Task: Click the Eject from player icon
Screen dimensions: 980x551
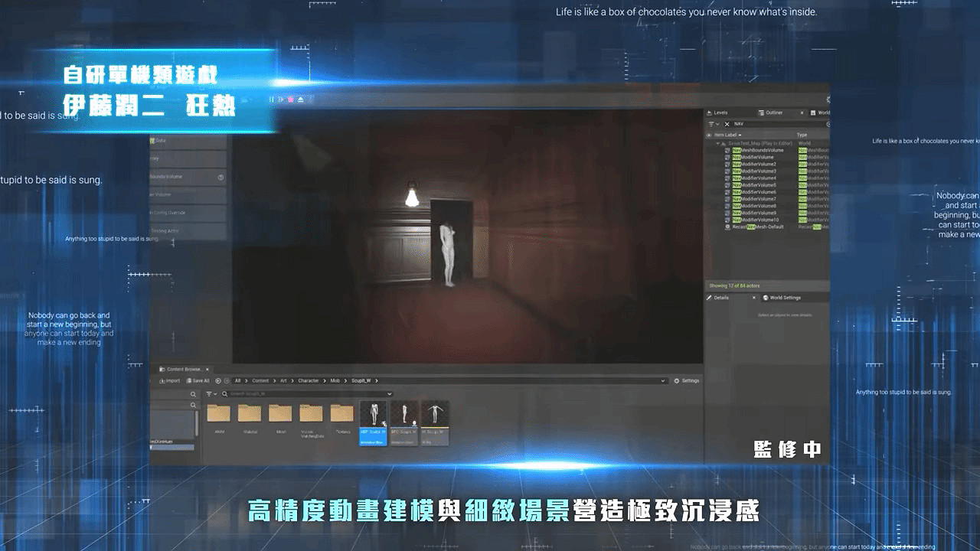Action: click(x=301, y=99)
